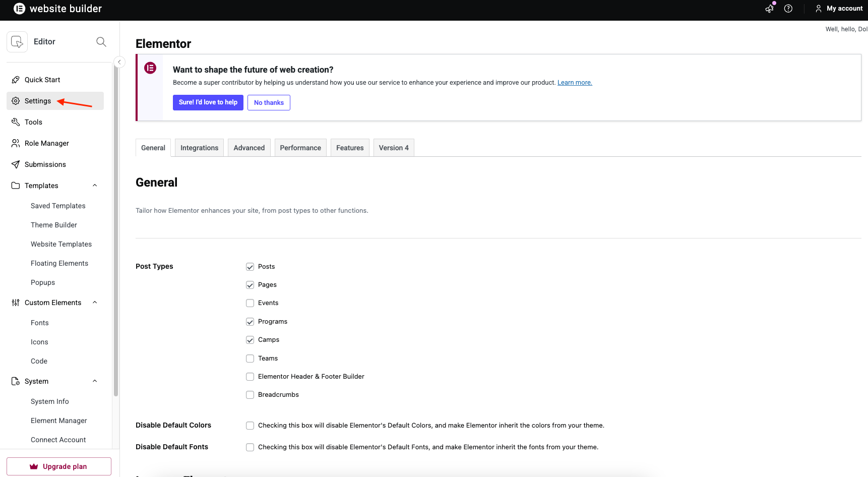This screenshot has width=868, height=477.
Task: Enable the Events post type checkbox
Action: tap(250, 303)
